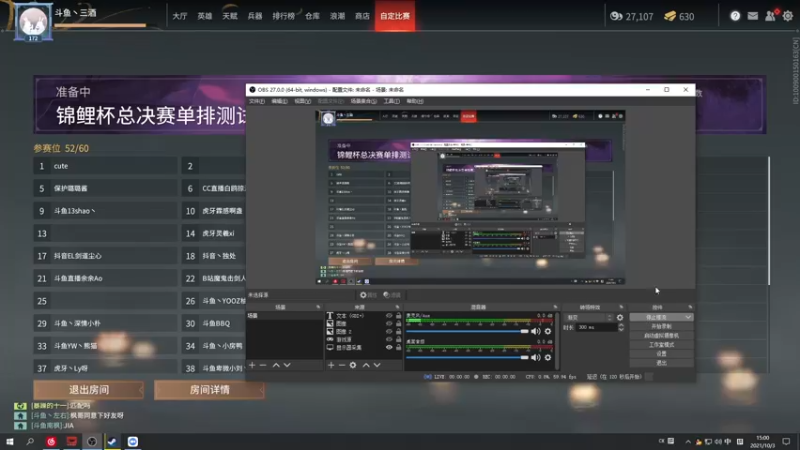The image size is (800, 450).
Task: Show hidden icons in the Windows system tray
Action: pyautogui.click(x=688, y=441)
